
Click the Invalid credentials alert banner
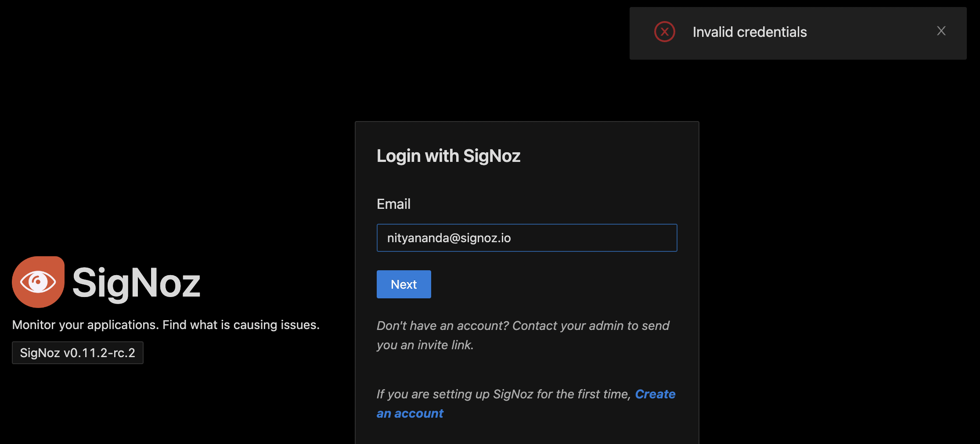coord(797,33)
